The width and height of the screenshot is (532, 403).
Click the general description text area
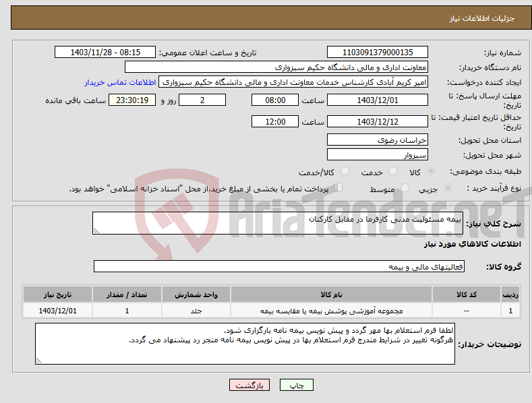click(x=278, y=223)
